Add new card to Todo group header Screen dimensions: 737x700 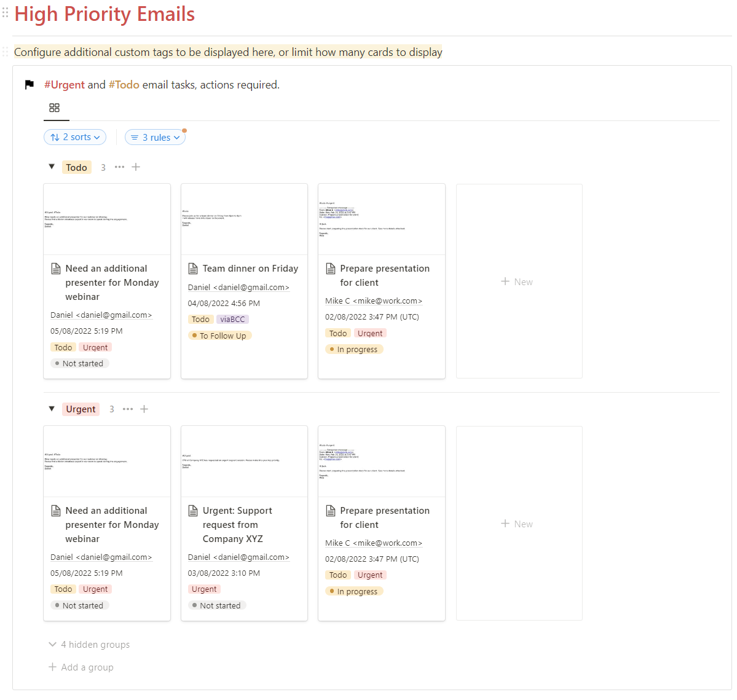click(136, 167)
